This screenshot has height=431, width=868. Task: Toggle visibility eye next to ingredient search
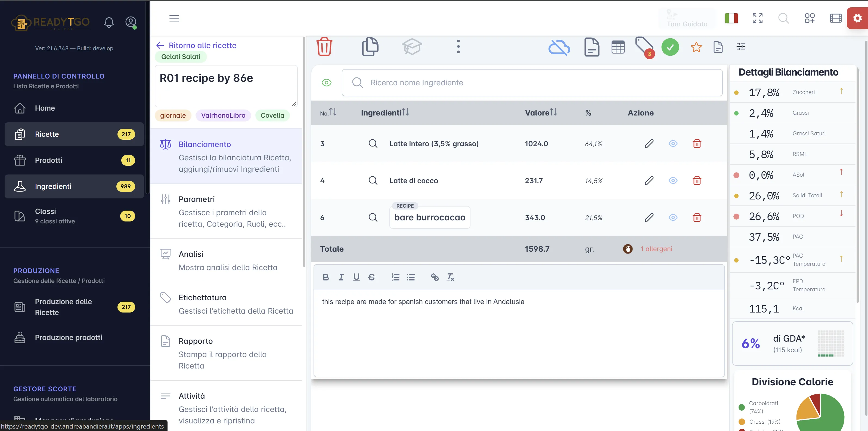[x=326, y=83]
